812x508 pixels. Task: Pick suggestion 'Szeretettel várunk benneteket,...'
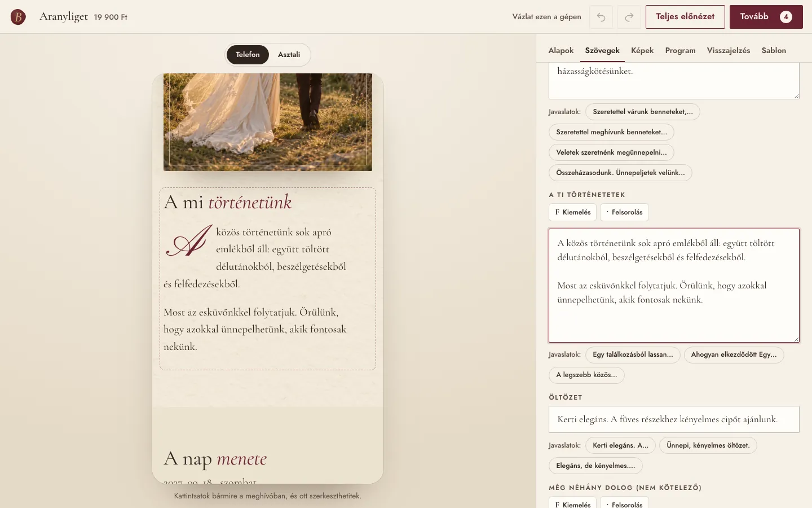[x=643, y=112]
